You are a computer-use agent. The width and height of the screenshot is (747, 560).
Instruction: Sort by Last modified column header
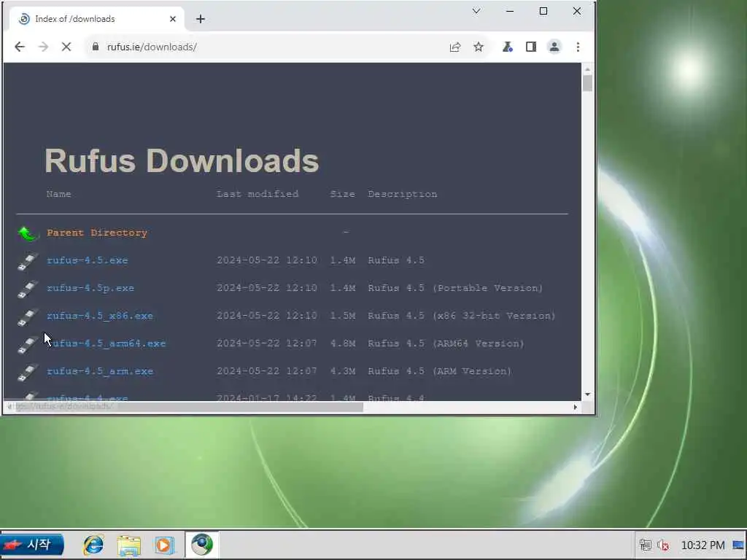coord(258,194)
